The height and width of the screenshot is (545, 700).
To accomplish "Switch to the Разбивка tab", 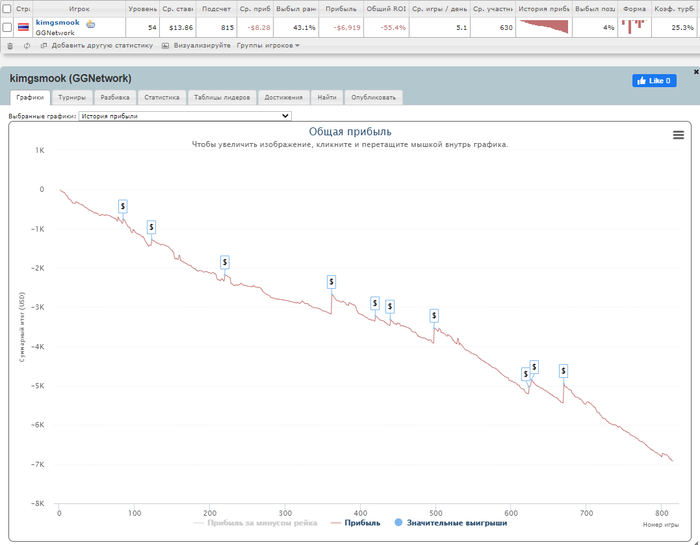I will (x=115, y=97).
